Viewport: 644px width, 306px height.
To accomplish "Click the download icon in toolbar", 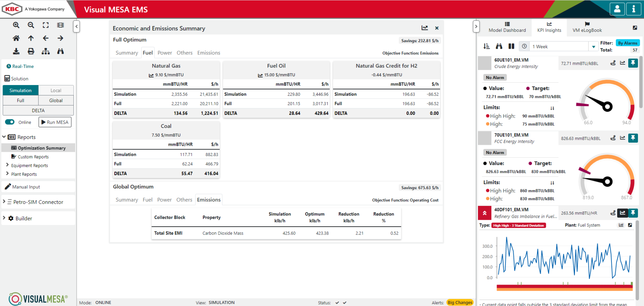I will coord(16,51).
